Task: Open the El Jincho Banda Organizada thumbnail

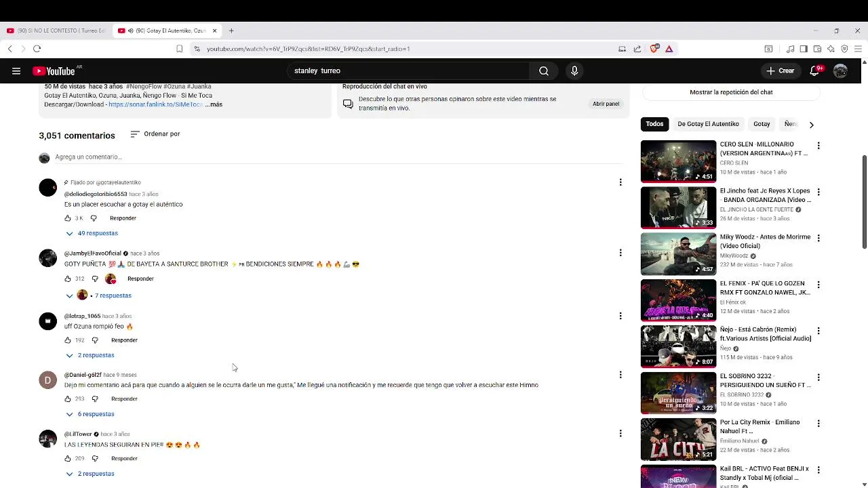Action: pyautogui.click(x=678, y=207)
